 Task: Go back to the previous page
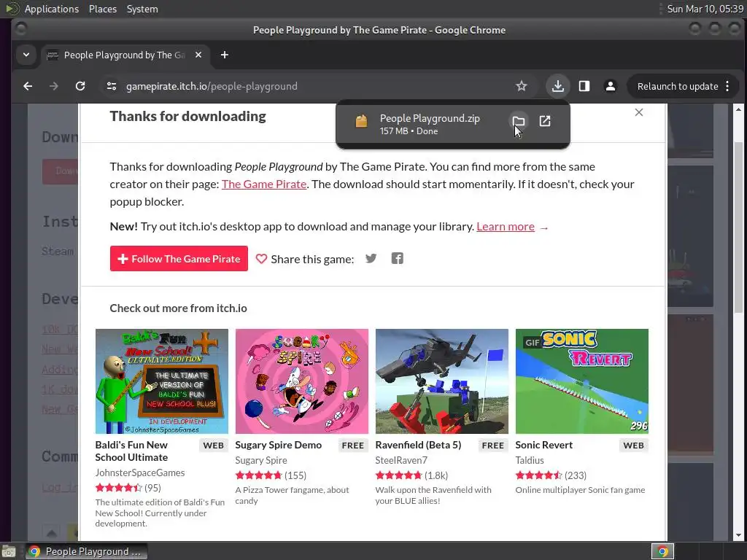[x=28, y=86]
